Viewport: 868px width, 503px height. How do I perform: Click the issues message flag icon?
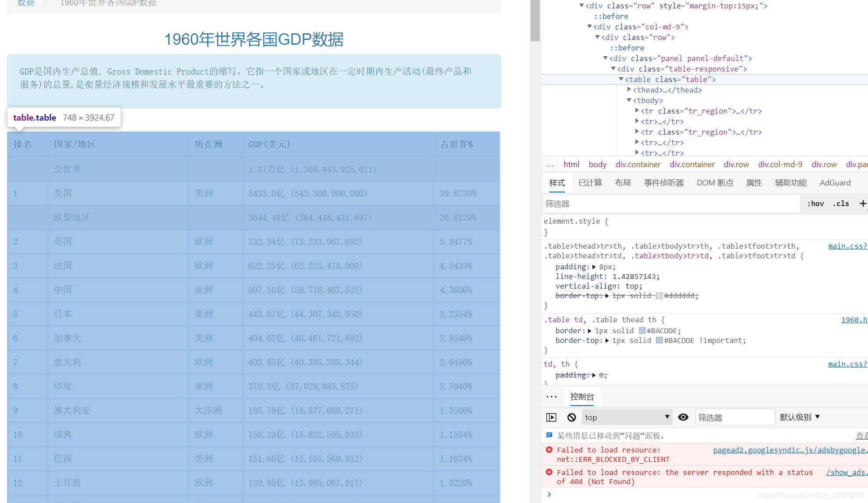click(549, 435)
